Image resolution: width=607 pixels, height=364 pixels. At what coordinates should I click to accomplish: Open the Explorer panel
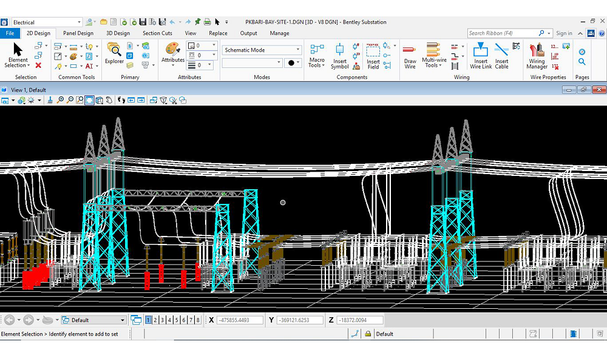(114, 53)
